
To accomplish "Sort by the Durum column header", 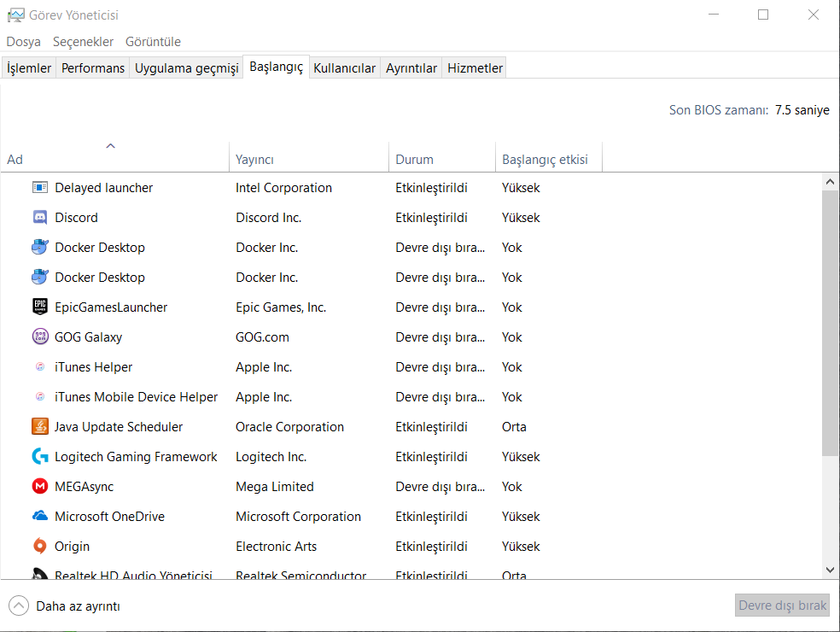I will coord(442,160).
